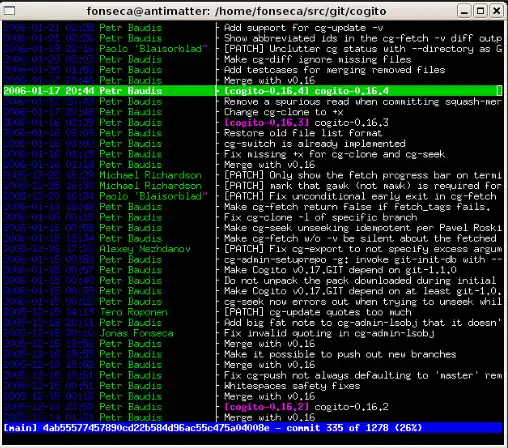The image size is (508, 448).
Task: Click '[main]' in the status bar
Action: tap(20, 428)
